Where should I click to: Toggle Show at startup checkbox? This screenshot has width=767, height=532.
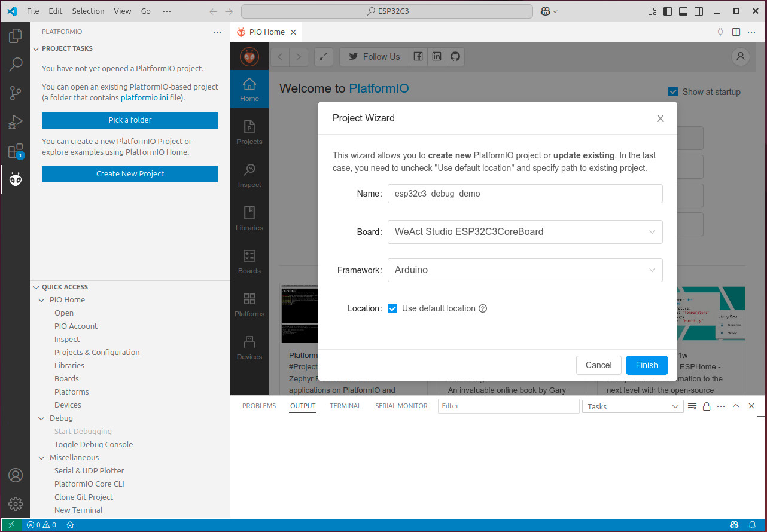(673, 91)
